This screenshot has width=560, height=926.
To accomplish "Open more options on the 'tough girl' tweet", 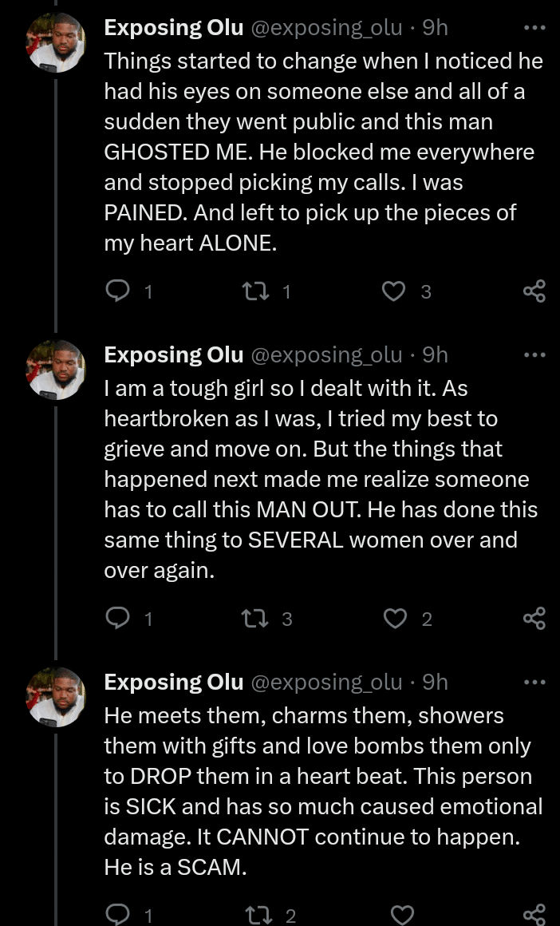I will tap(534, 354).
